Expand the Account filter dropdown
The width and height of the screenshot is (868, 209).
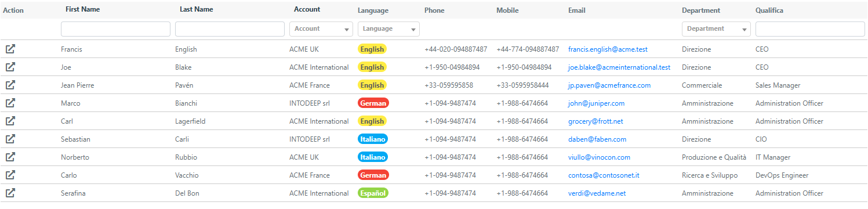(321, 29)
